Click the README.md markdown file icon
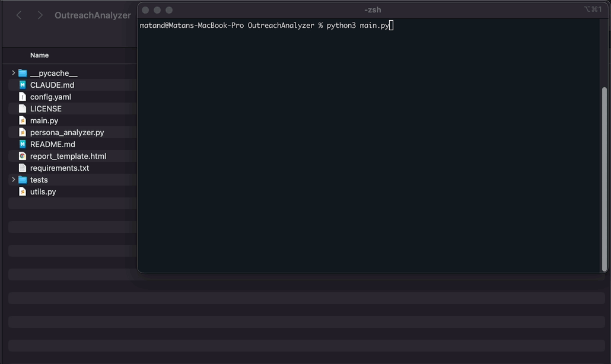This screenshot has width=611, height=364. [23, 144]
